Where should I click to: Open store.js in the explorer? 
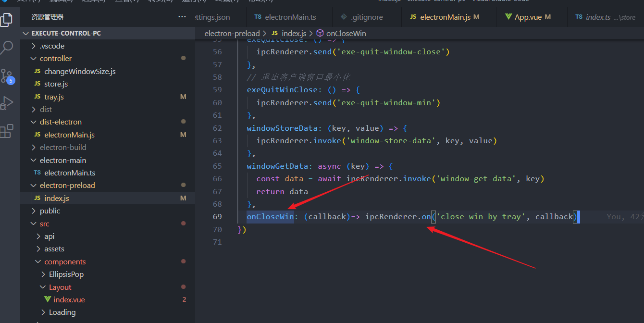point(56,84)
